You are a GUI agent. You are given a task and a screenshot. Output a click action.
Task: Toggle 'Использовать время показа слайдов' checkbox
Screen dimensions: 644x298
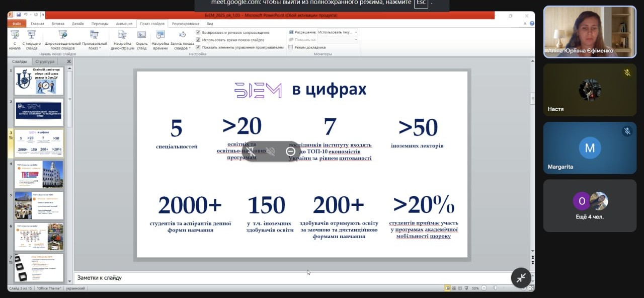[198, 40]
